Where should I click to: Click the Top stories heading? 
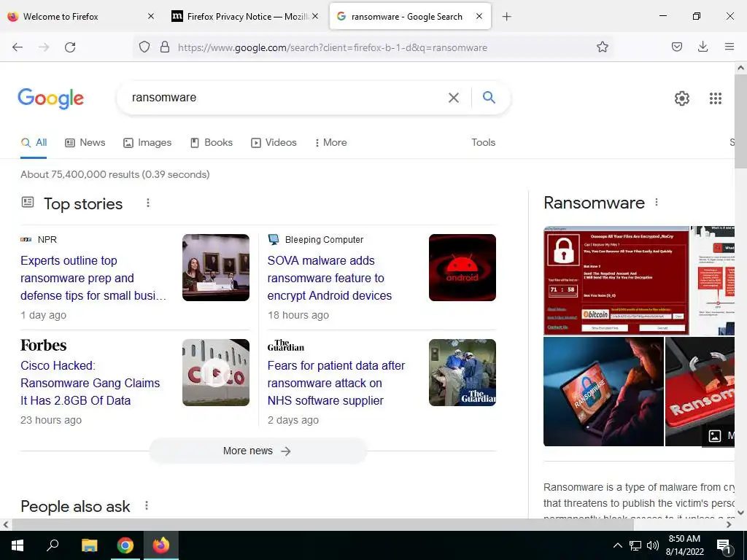click(x=83, y=204)
